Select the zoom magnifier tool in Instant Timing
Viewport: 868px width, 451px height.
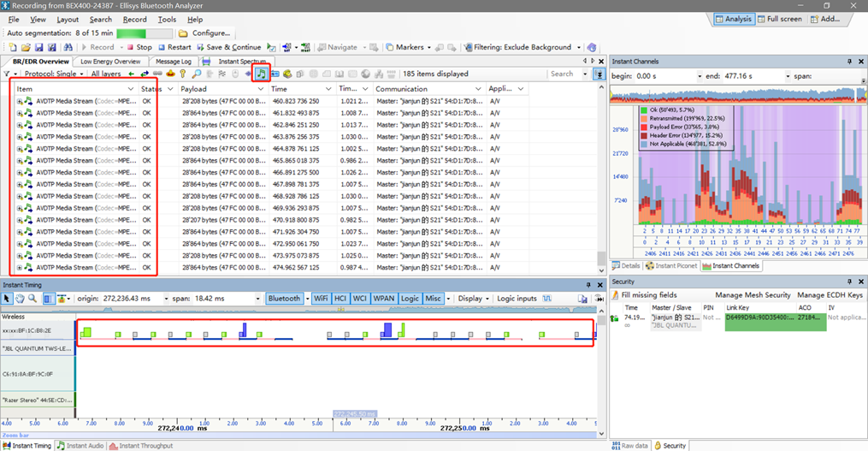(32, 299)
